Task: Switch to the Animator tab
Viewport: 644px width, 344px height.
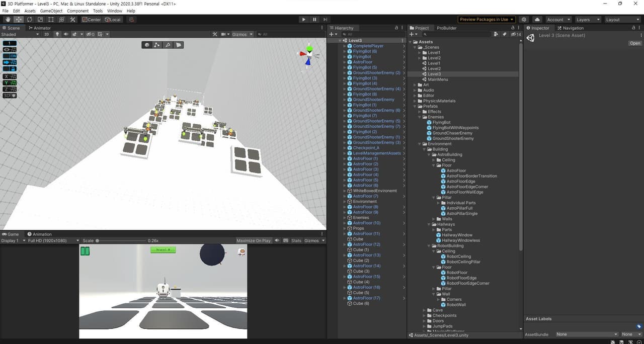Action: [x=40, y=28]
